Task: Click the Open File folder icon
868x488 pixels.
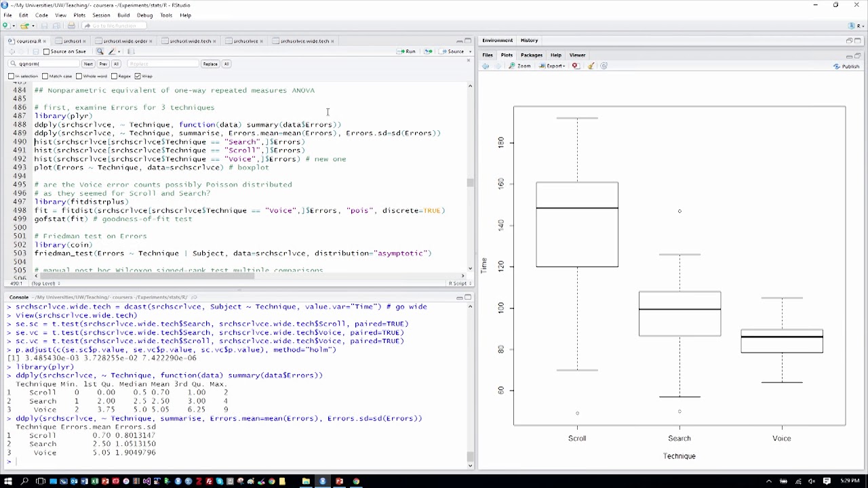Action: tap(24, 26)
